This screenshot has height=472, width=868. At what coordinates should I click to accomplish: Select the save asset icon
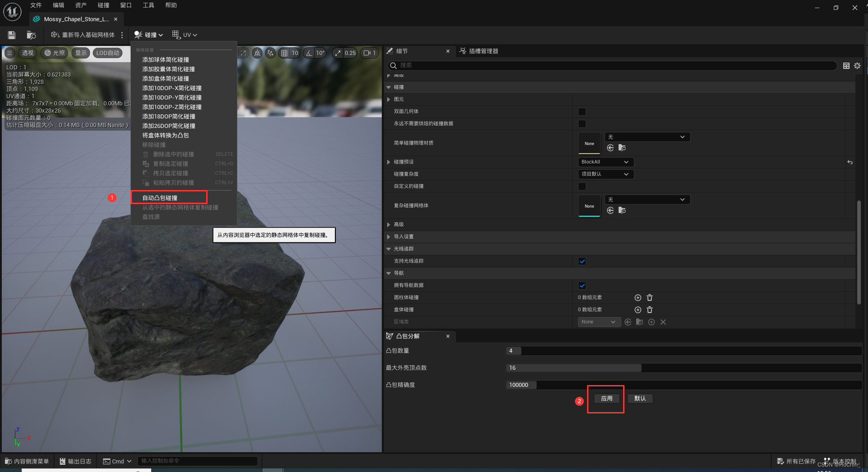pos(12,35)
